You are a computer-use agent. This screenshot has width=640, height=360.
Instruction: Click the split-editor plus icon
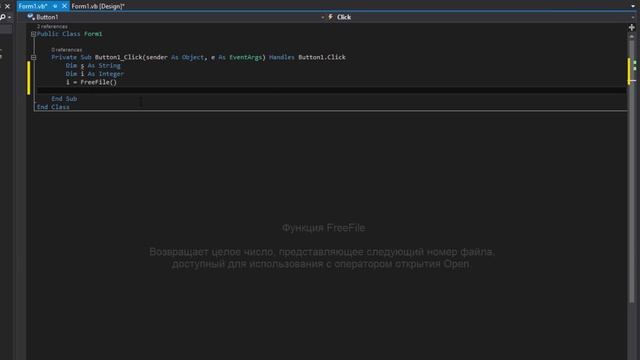point(632,27)
